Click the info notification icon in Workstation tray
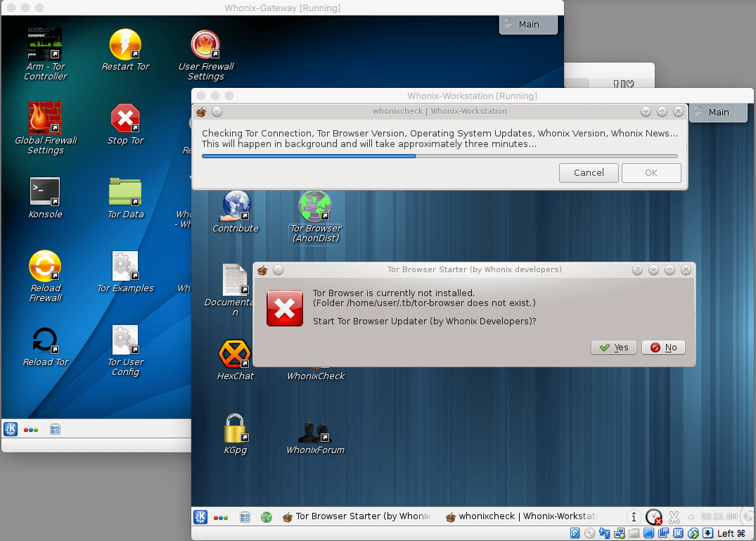Screen dimensions: 756x541 [x=634, y=517]
